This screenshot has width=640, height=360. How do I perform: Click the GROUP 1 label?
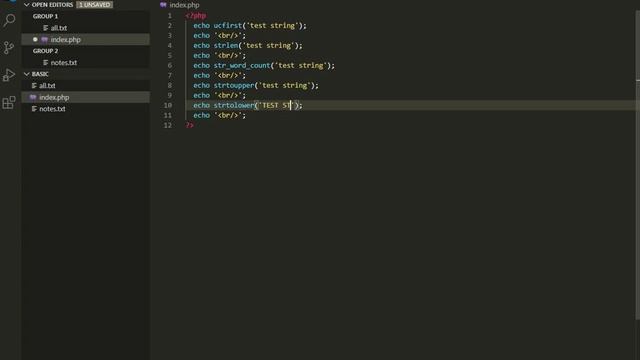pyautogui.click(x=45, y=16)
